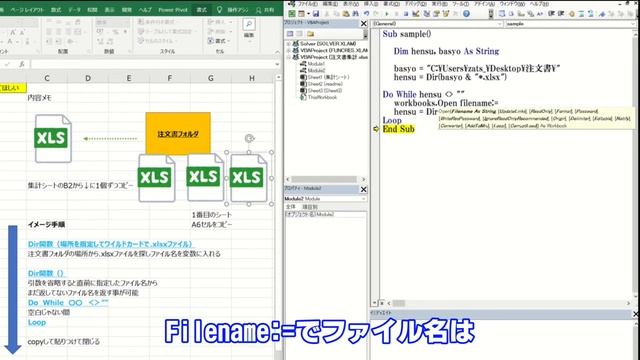Viewport: 640px width, 360px height.
Task: Select the first XLS icon under the orange folder
Action: (x=156, y=178)
